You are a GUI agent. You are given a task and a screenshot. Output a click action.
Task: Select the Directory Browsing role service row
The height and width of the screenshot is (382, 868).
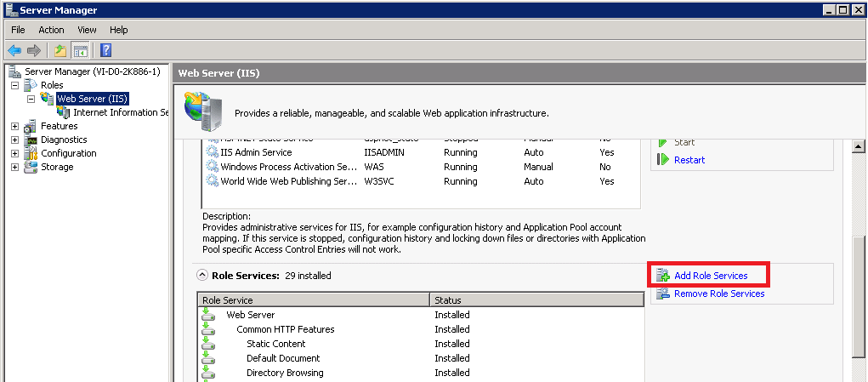click(x=421, y=373)
